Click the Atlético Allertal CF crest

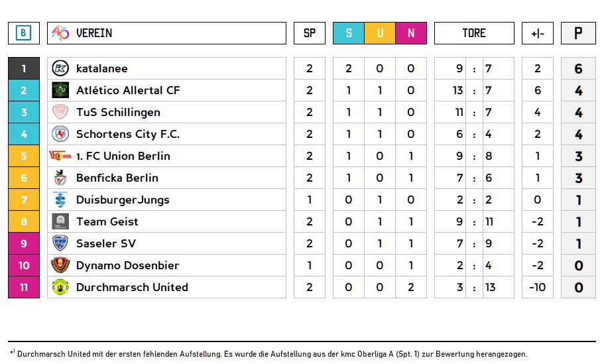pos(60,90)
